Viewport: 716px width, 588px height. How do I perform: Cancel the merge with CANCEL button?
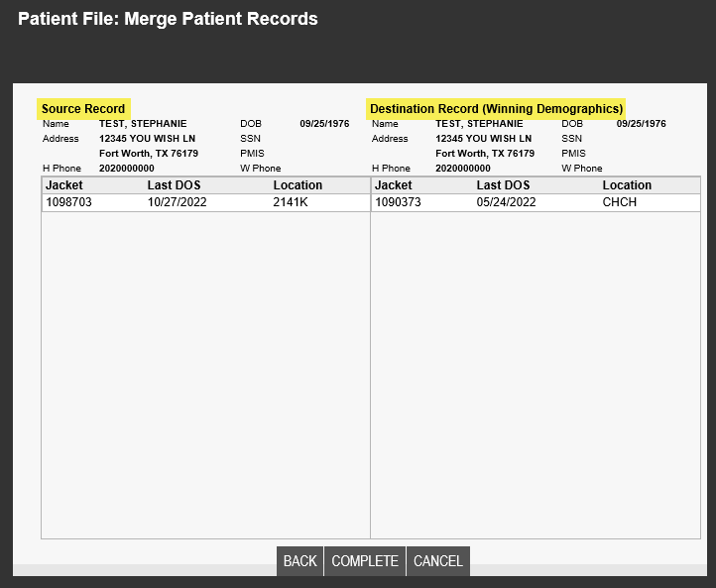[438, 560]
